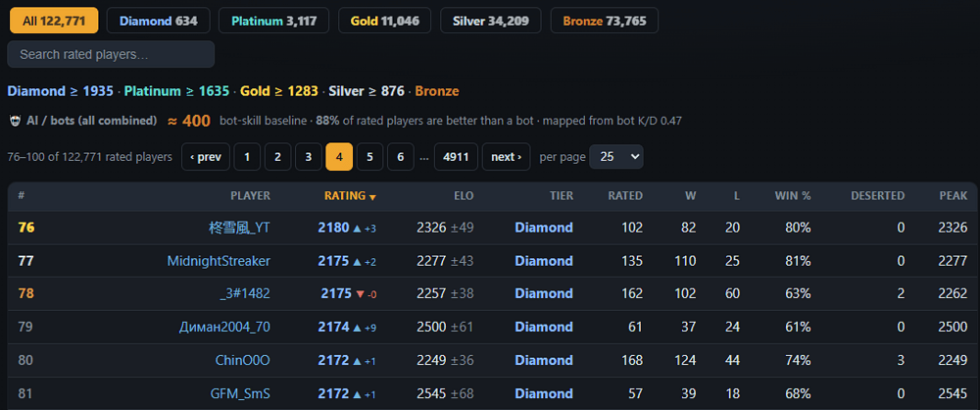The width and height of the screenshot is (980, 410).
Task: Switch to the Bronze 73,765 tier
Action: point(605,21)
